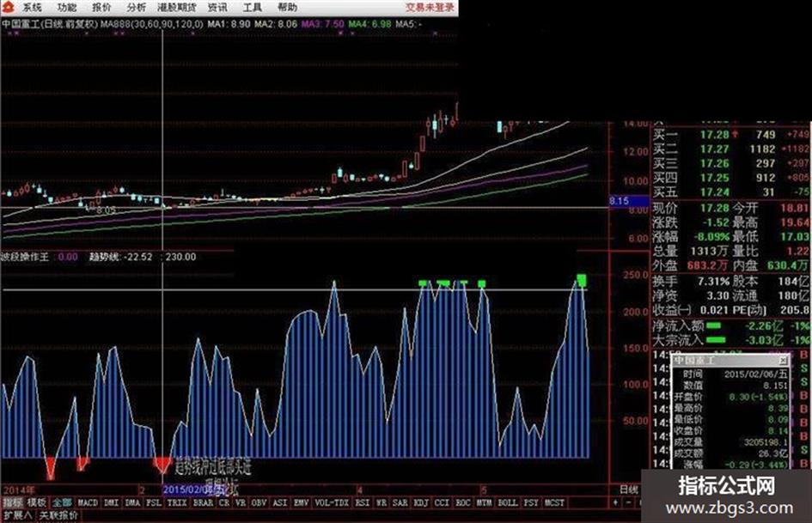Switch to the OBV indicator
812x523 pixels.
[259, 502]
